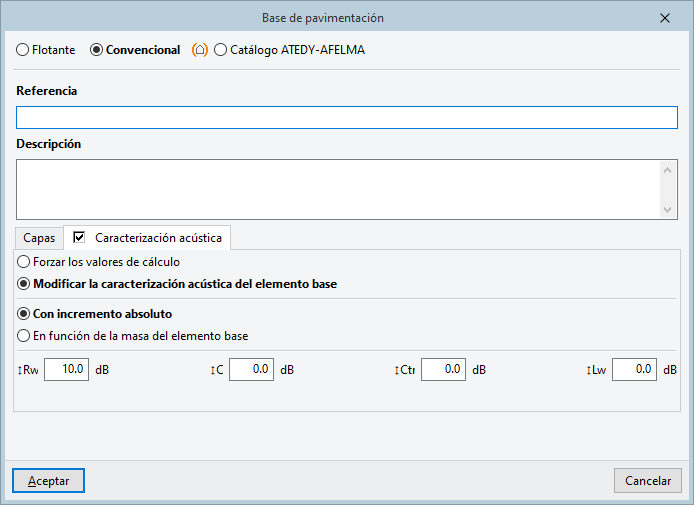Switch to the Capas tab
694x505 pixels.
(39, 239)
